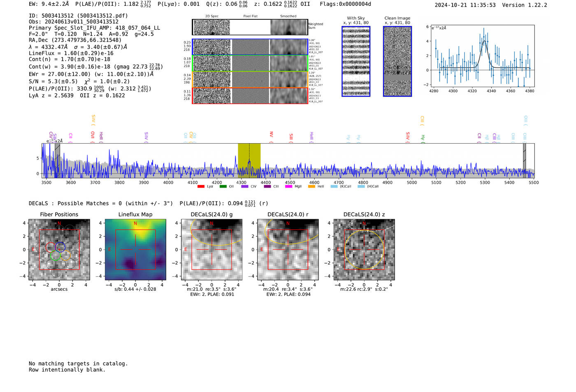The image size is (576, 392).
Task: Click the Pixel Flat column header
Action: pos(250,16)
